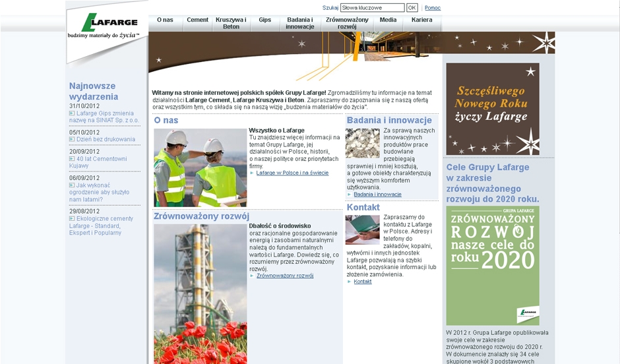620x364 pixels.
Task: Open the Media menu
Action: pyautogui.click(x=388, y=20)
